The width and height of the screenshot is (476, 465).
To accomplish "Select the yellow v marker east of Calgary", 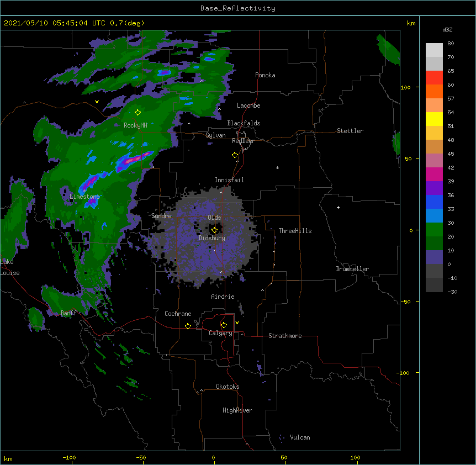I will (237, 323).
